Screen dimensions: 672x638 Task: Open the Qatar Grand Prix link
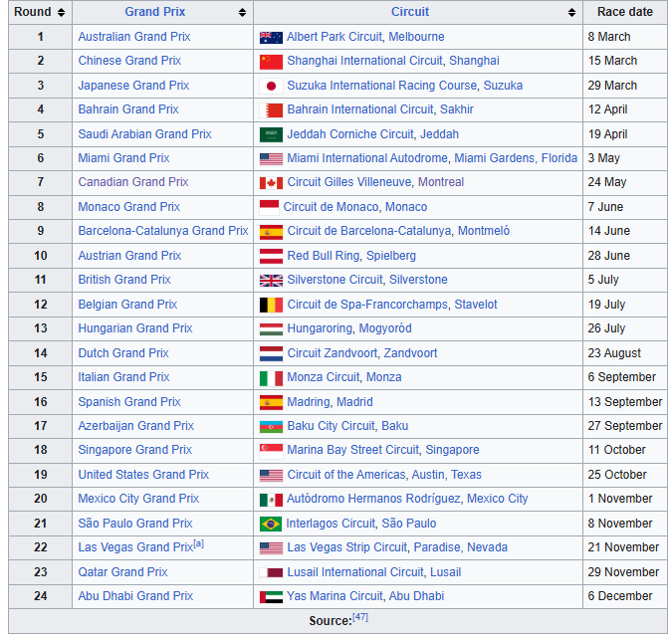point(122,572)
